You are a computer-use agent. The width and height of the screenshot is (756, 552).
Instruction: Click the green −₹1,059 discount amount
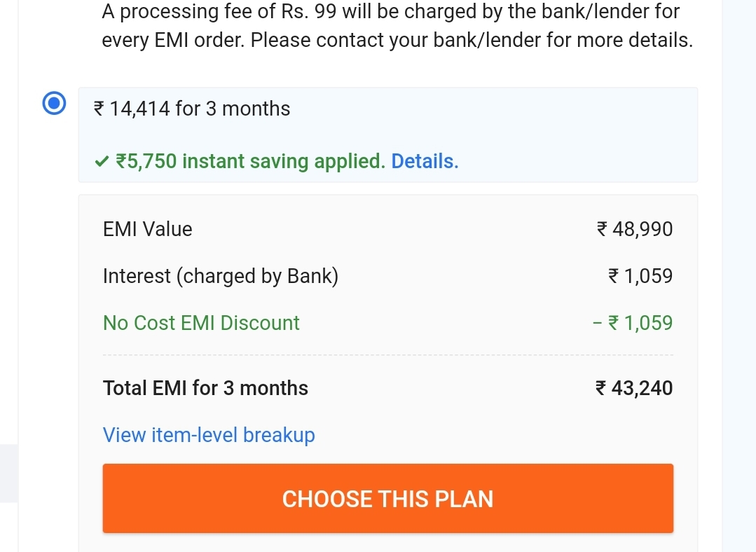(x=633, y=323)
